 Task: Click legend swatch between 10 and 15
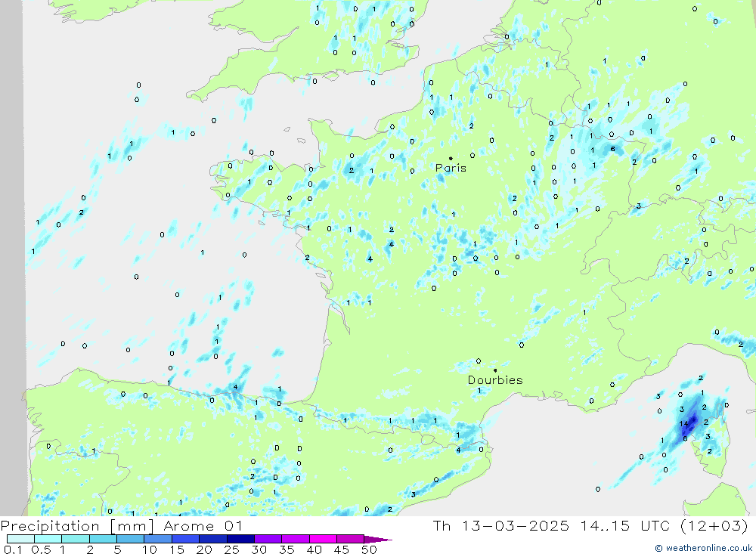tap(158, 539)
